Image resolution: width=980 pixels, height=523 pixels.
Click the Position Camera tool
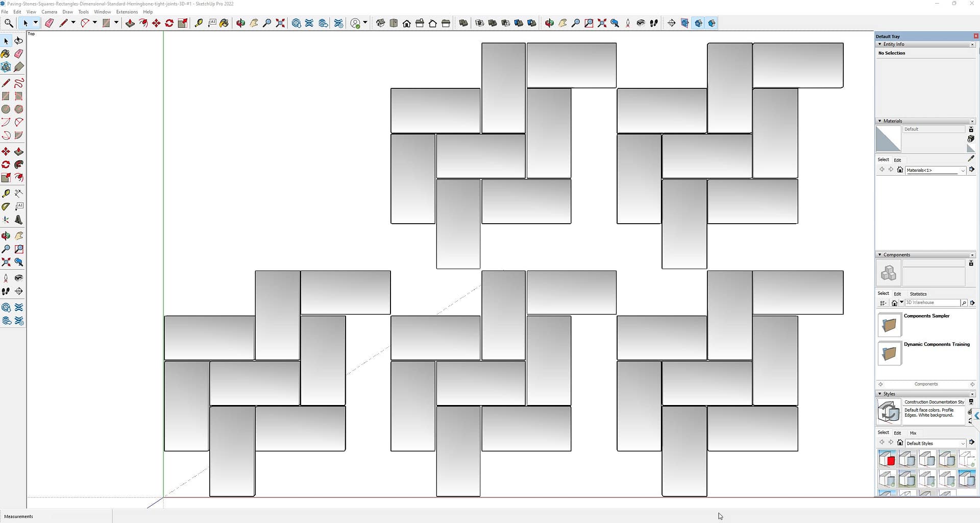click(x=6, y=278)
